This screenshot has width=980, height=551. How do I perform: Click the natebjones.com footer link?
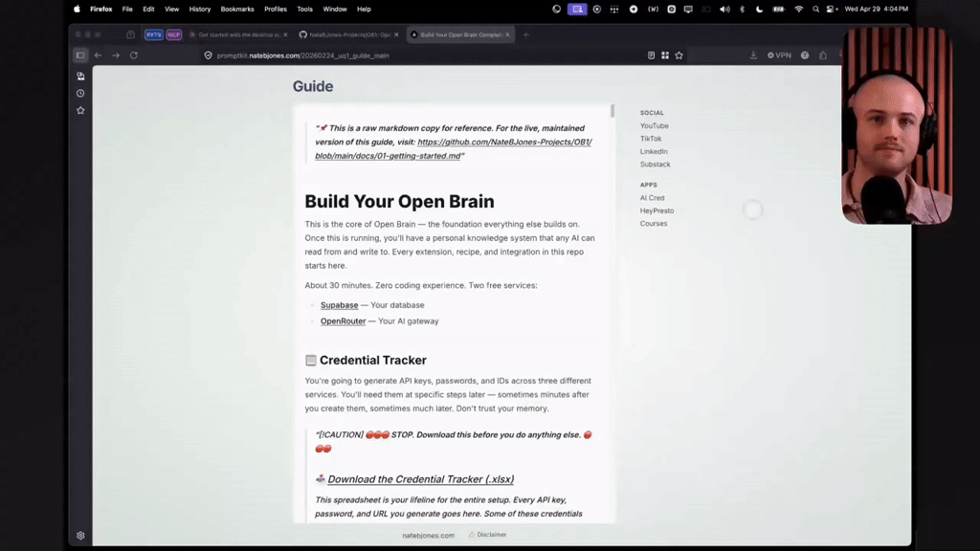[x=428, y=536]
